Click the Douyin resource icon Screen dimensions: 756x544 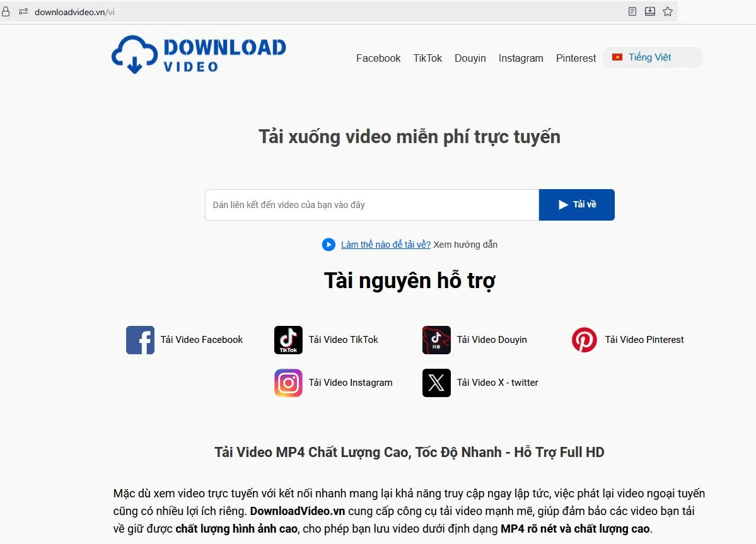[436, 339]
